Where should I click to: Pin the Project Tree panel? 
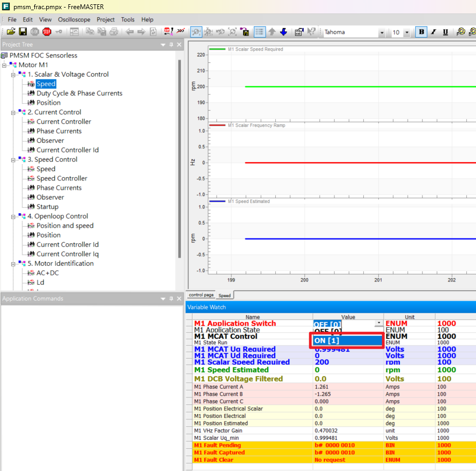click(x=171, y=45)
